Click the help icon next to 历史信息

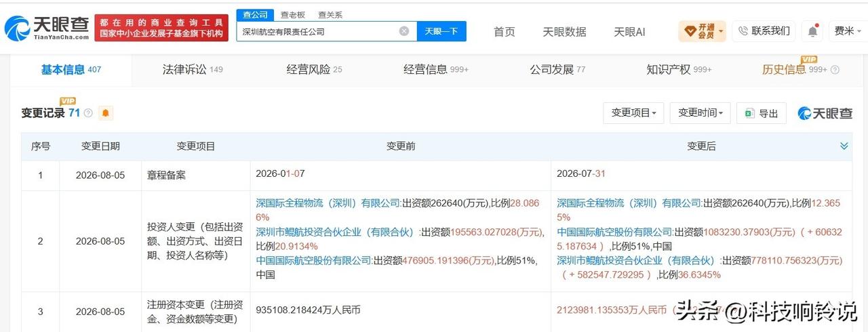(835, 70)
